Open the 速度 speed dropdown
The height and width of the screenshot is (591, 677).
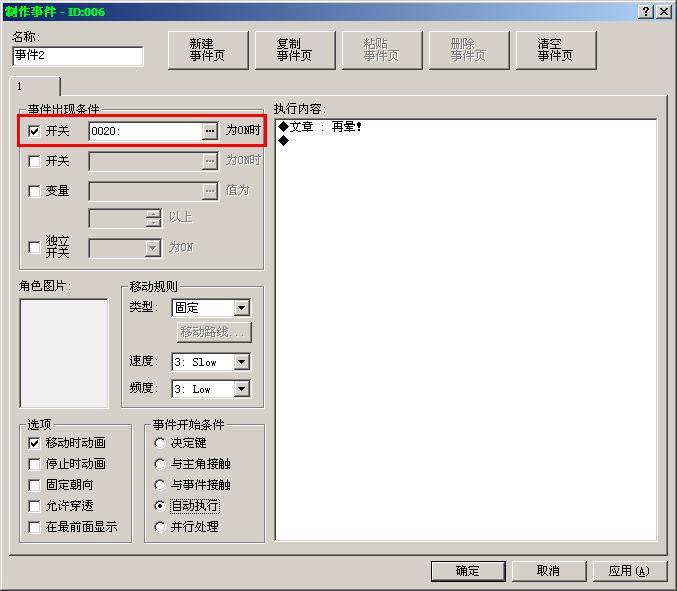click(242, 362)
